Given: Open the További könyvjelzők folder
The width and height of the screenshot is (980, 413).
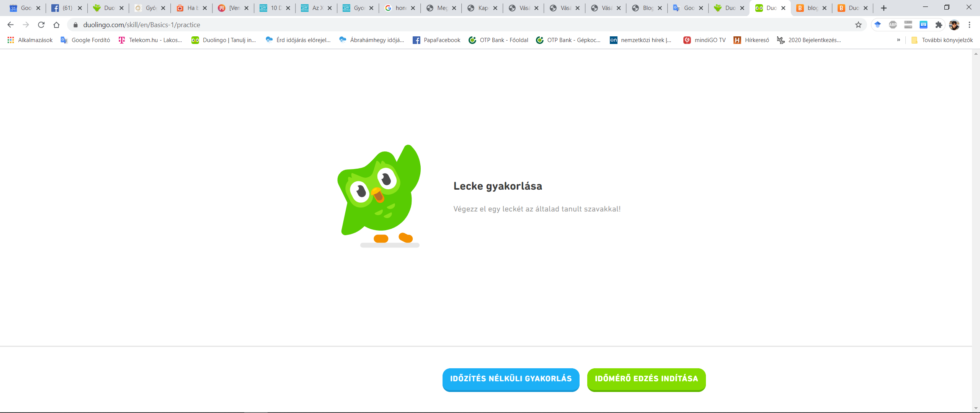Looking at the screenshot, I should 942,40.
